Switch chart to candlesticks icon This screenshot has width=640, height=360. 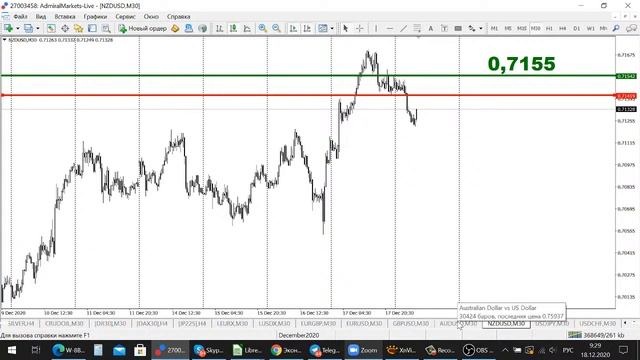233,28
